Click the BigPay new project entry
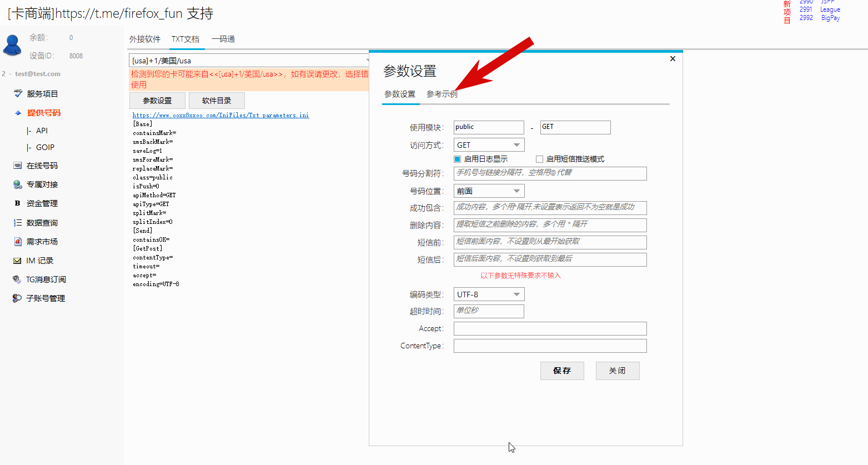Image resolution: width=868 pixels, height=465 pixels. click(x=830, y=18)
